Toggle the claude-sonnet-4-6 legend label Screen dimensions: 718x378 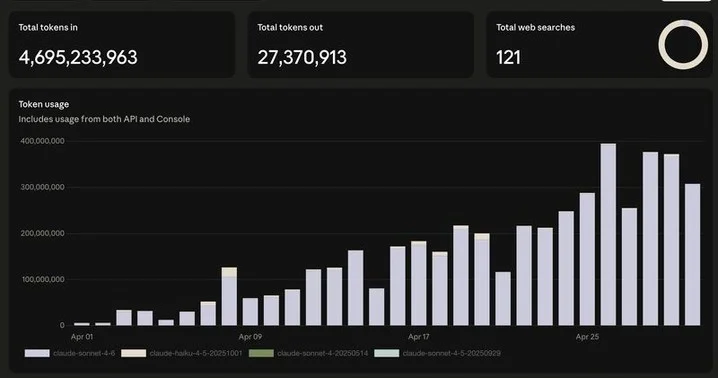(84, 353)
